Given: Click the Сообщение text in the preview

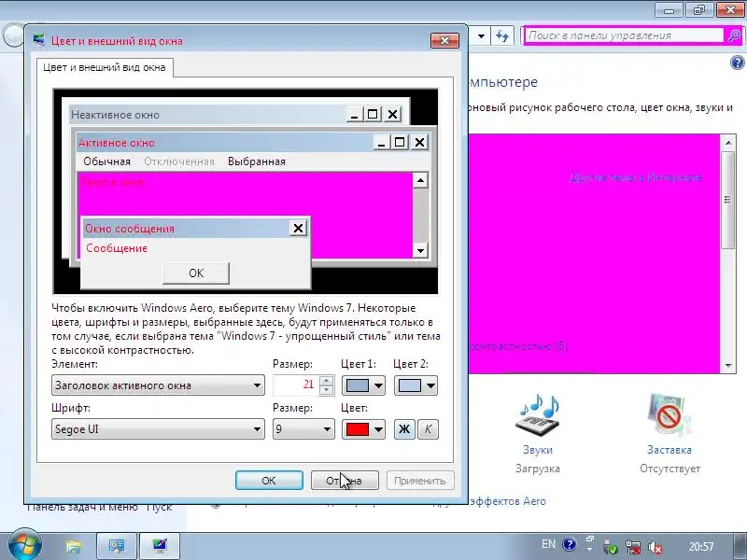Looking at the screenshot, I should [117, 248].
